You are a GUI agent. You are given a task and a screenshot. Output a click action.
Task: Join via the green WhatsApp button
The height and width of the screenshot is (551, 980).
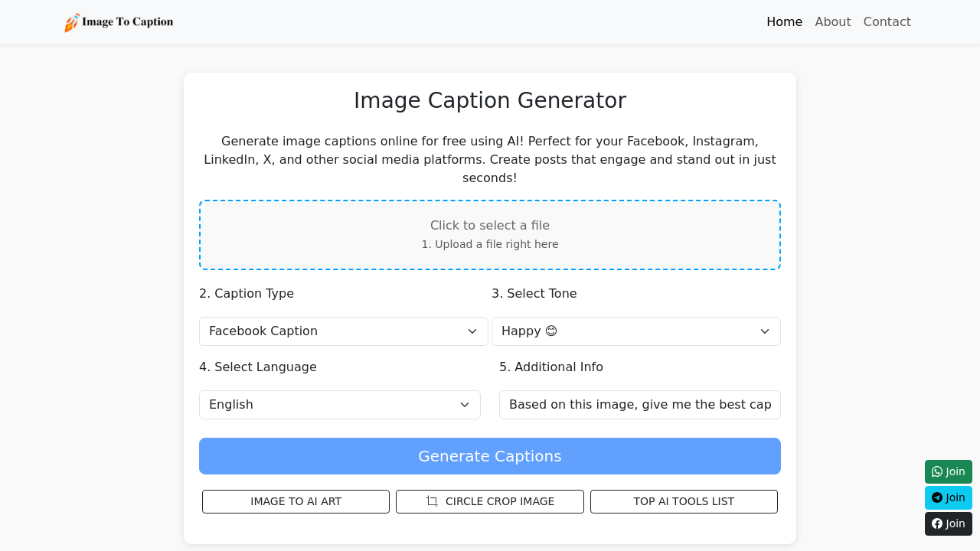[x=948, y=471]
